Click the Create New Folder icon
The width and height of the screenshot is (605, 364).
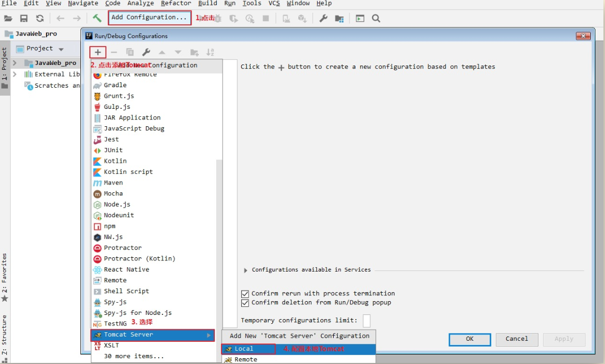click(x=195, y=52)
